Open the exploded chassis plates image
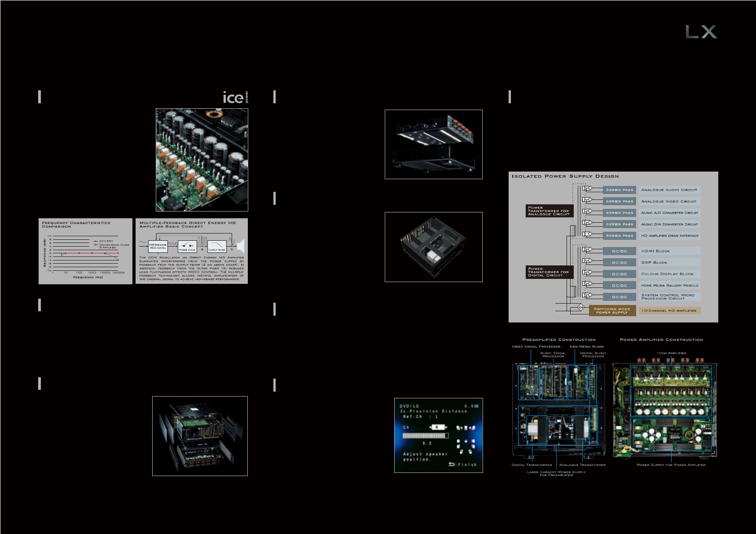This screenshot has width=756, height=534. point(434,144)
